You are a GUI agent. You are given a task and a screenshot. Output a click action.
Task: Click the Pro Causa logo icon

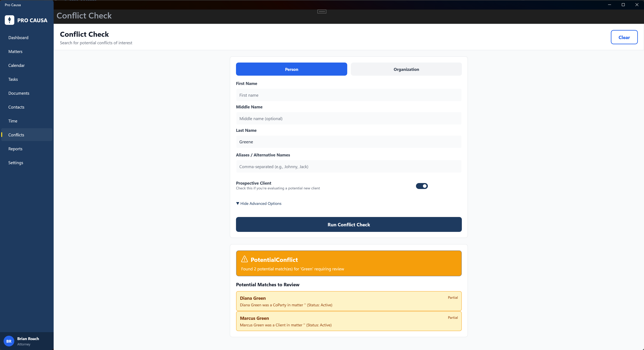[x=10, y=20]
